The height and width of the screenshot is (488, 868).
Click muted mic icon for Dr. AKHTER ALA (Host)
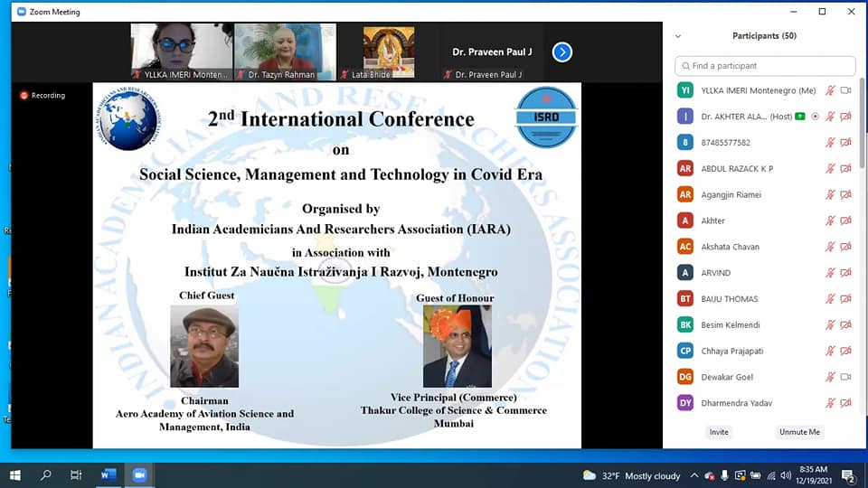click(x=830, y=117)
